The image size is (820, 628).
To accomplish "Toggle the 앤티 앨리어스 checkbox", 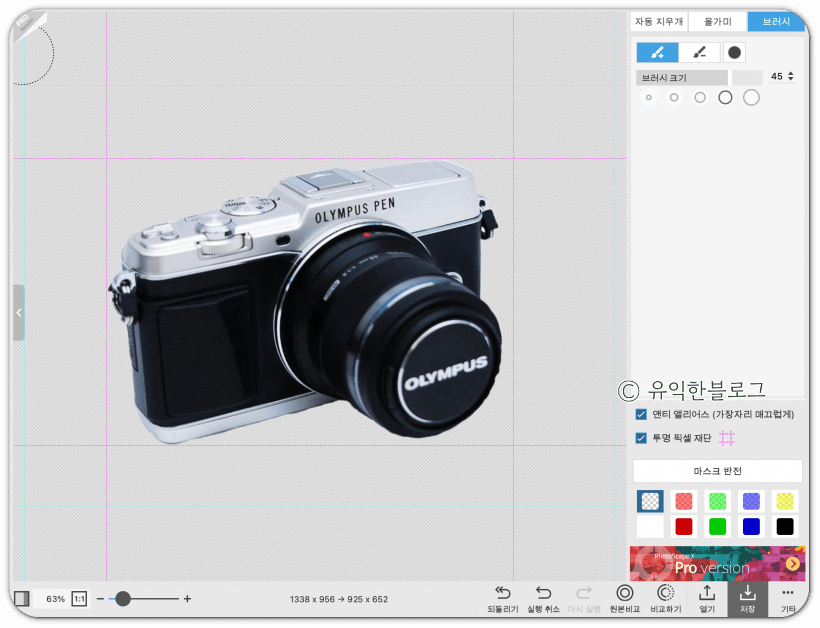I will 641,414.
